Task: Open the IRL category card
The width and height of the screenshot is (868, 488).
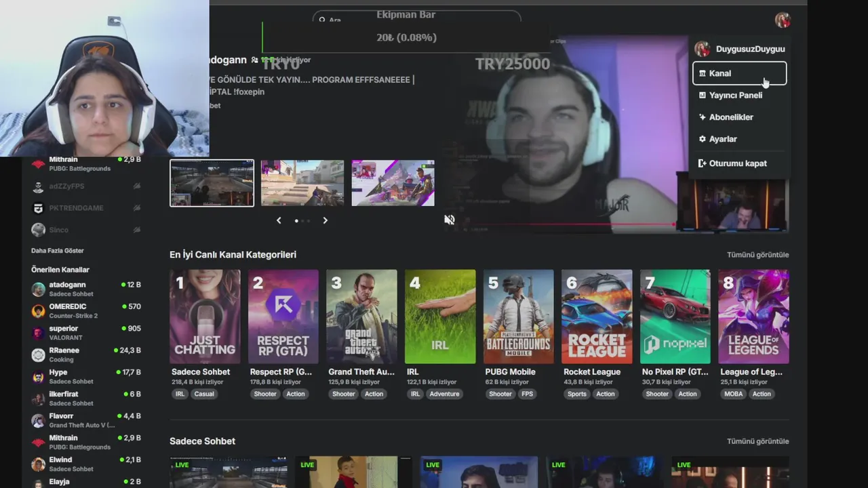Action: 440,317
